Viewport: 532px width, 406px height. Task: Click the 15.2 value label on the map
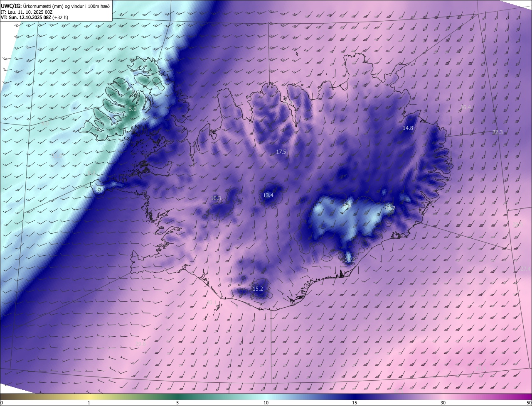coord(258,289)
